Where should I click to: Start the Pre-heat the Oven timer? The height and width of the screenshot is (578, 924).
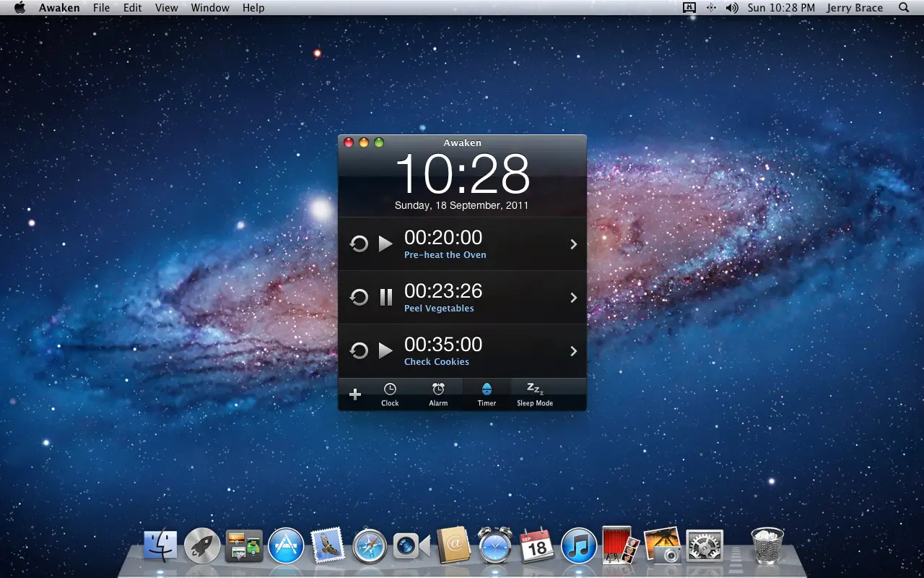pos(385,244)
